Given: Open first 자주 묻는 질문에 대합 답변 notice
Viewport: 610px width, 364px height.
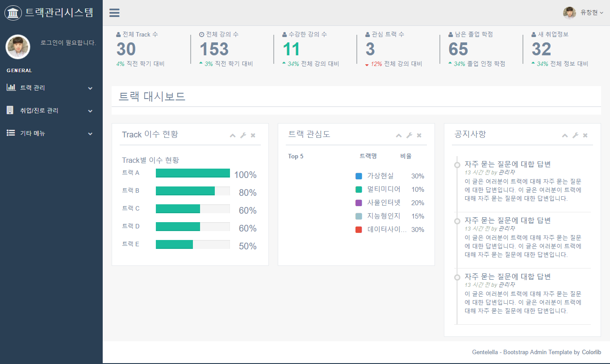Looking at the screenshot, I should click(507, 164).
